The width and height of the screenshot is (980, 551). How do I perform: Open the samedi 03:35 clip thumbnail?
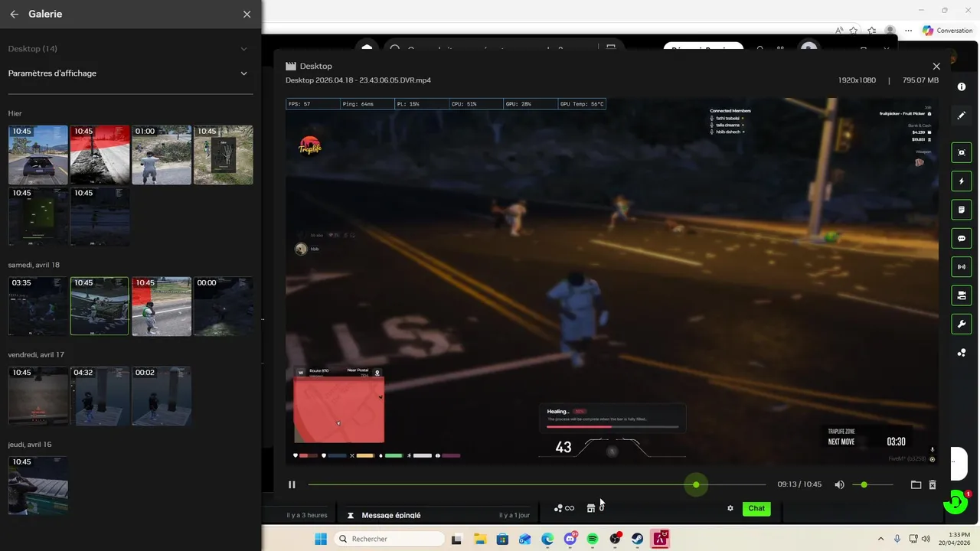[x=38, y=306]
